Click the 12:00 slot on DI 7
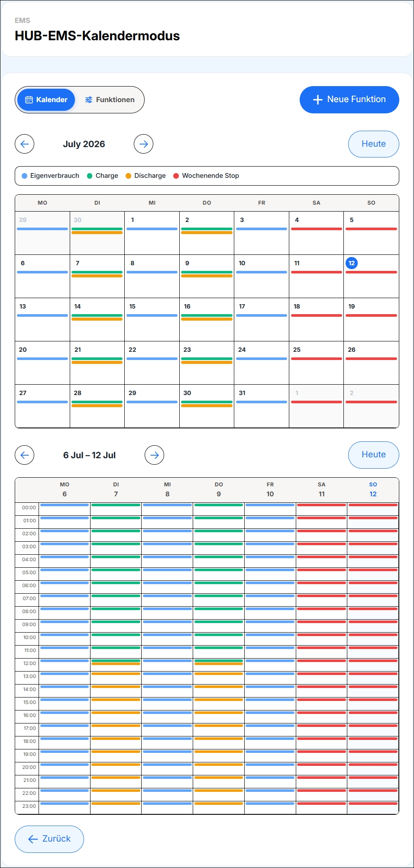This screenshot has width=414, height=868. pos(116,665)
